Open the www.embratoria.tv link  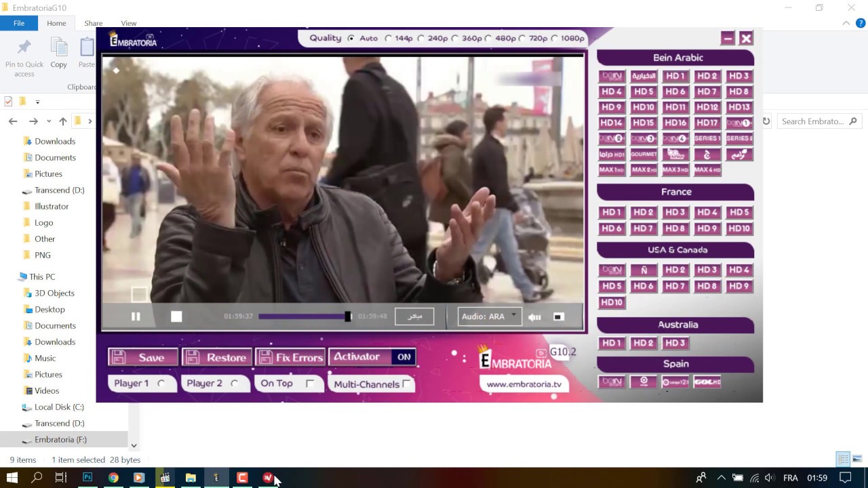point(524,384)
